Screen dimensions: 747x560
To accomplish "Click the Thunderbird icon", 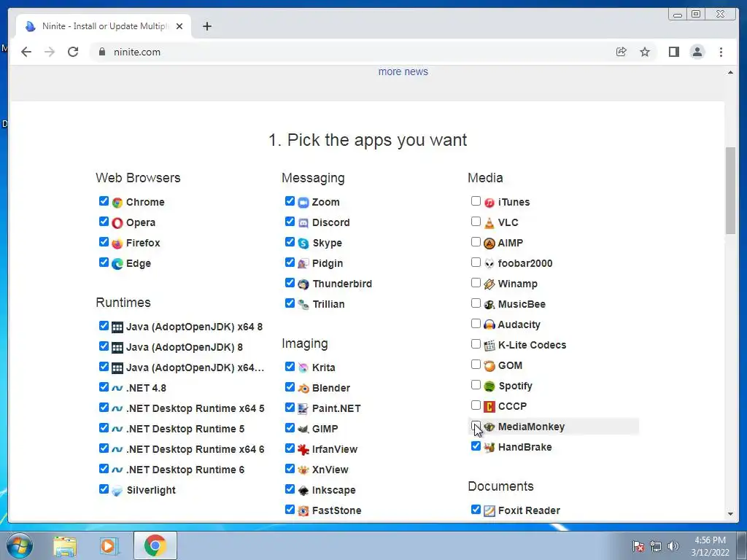I will tap(303, 284).
